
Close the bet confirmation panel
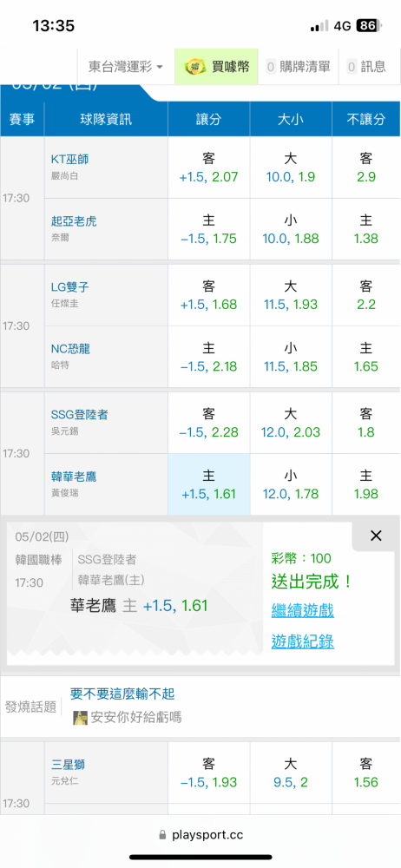[x=376, y=536]
